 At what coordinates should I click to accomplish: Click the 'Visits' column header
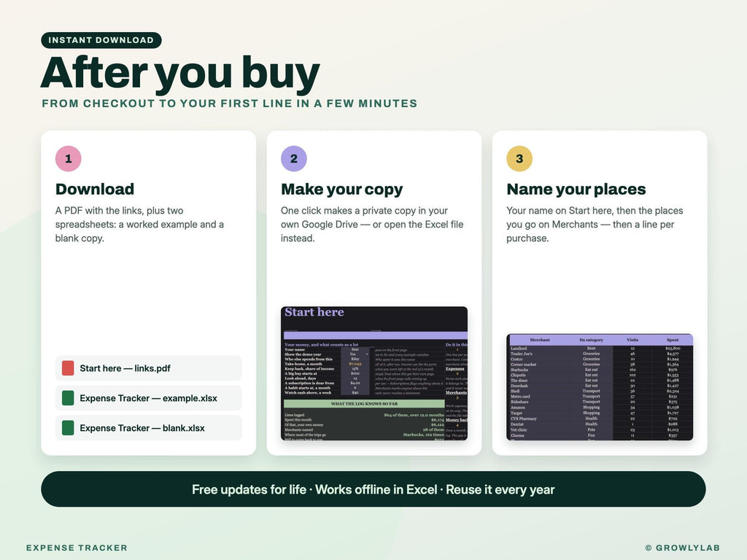(632, 340)
